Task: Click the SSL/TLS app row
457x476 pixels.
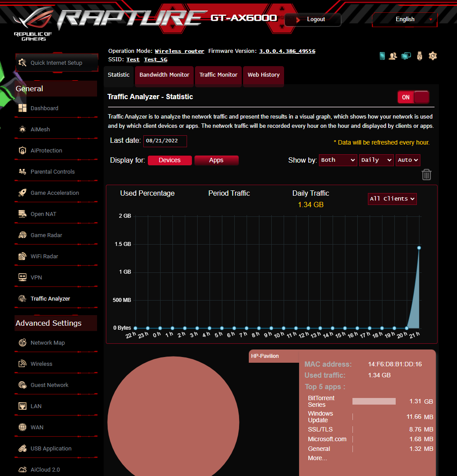Action: pos(370,429)
